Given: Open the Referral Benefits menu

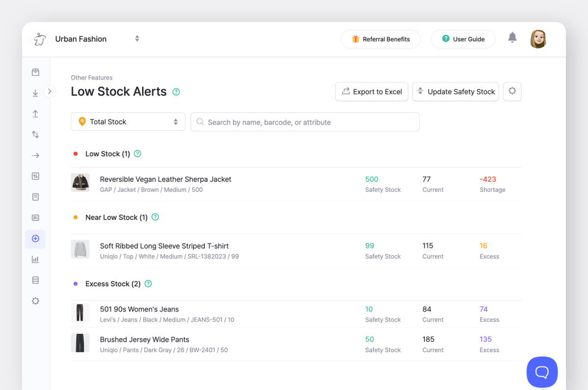Looking at the screenshot, I should [x=380, y=39].
